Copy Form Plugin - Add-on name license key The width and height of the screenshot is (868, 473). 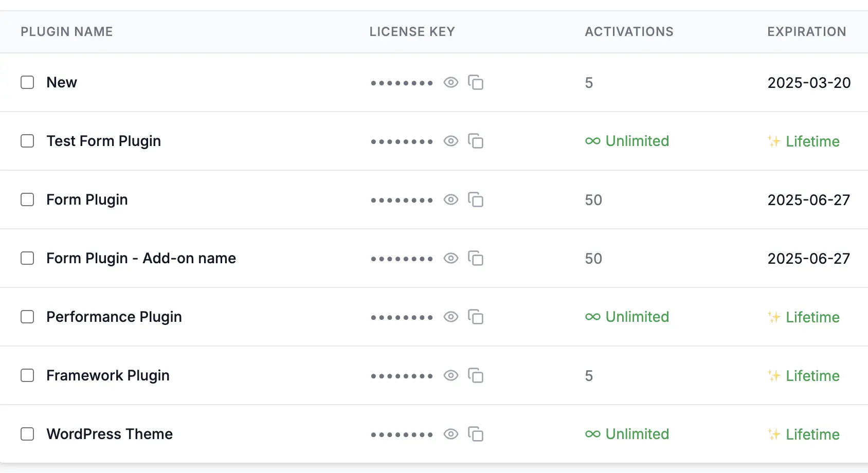point(476,258)
